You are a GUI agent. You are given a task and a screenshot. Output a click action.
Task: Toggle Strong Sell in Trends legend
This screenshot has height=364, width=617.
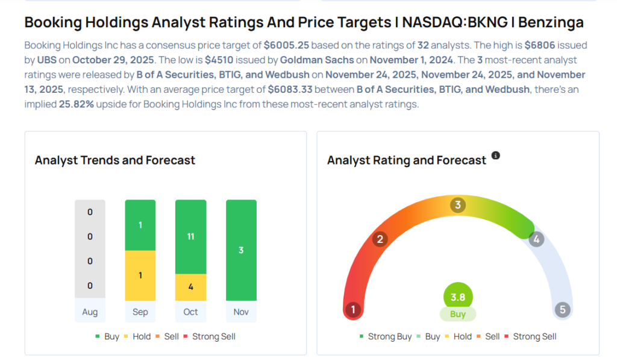[208, 336]
